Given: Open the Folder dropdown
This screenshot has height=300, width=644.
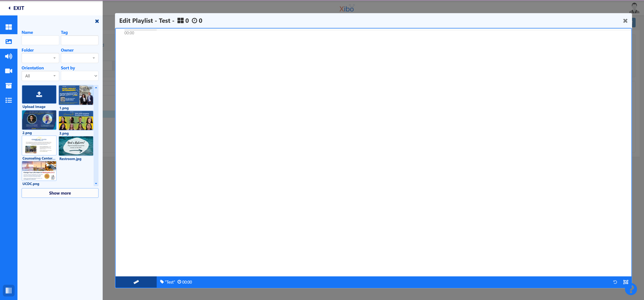Looking at the screenshot, I should 40,58.
